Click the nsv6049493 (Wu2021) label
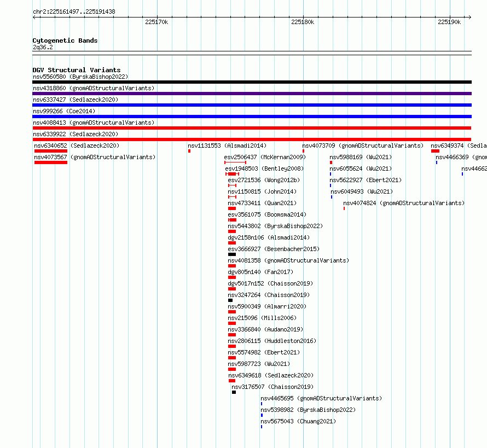This screenshot has width=487, height=448. pos(362,191)
